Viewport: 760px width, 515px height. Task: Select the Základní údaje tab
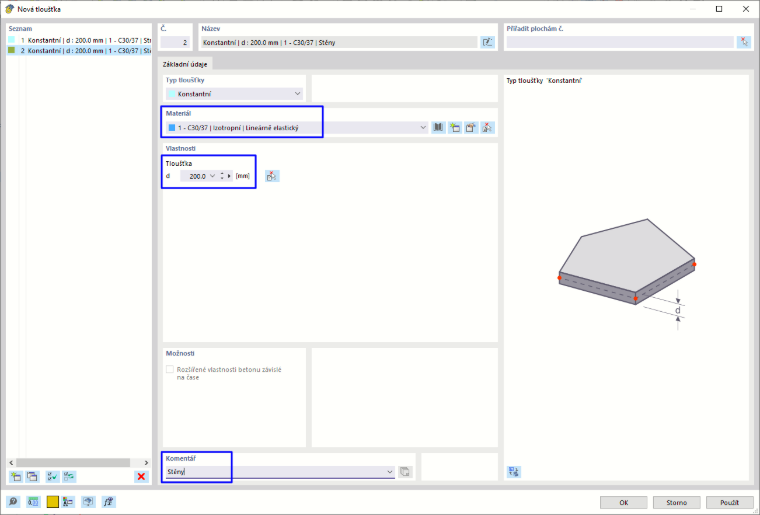coord(185,64)
